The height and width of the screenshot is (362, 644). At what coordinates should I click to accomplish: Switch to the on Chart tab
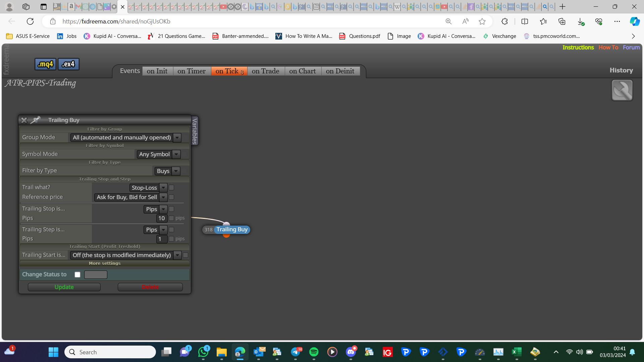pos(303,71)
